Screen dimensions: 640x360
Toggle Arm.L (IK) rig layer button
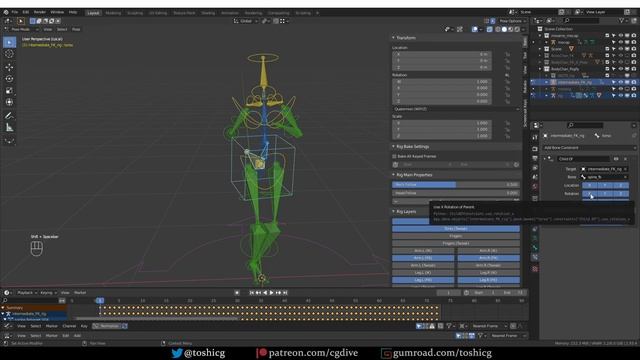[423, 251]
